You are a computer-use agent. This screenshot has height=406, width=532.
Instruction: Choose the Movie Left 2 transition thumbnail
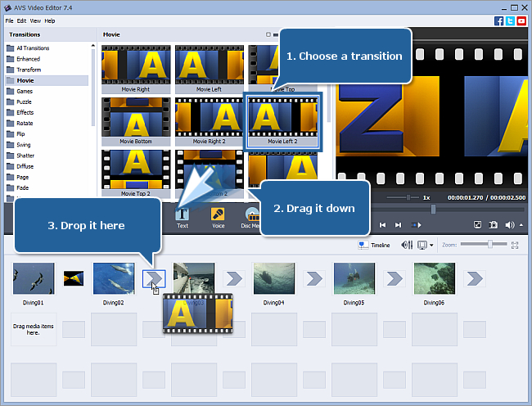point(283,121)
